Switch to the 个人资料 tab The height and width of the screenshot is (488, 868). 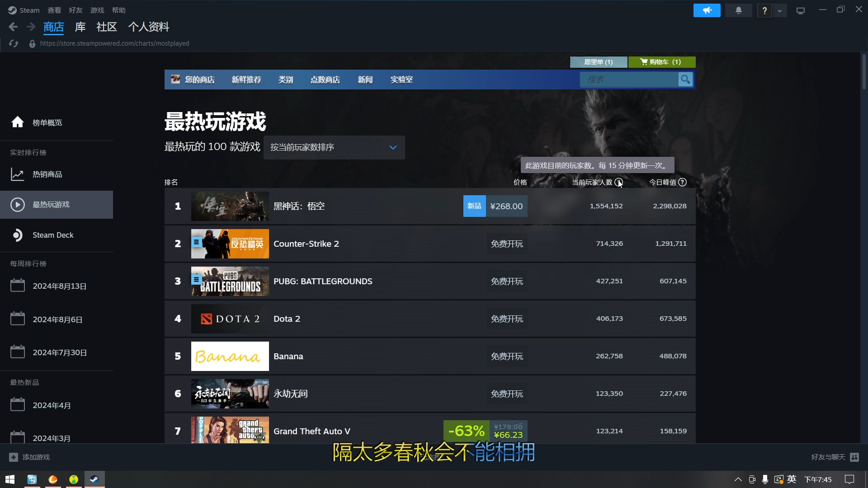click(149, 27)
